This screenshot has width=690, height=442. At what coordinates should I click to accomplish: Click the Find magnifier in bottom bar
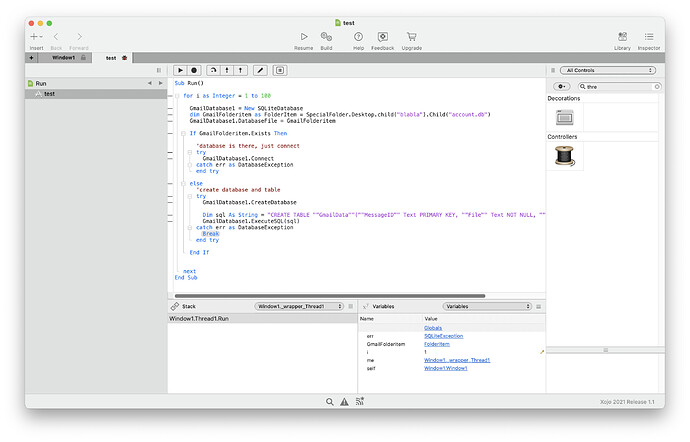tap(329, 402)
